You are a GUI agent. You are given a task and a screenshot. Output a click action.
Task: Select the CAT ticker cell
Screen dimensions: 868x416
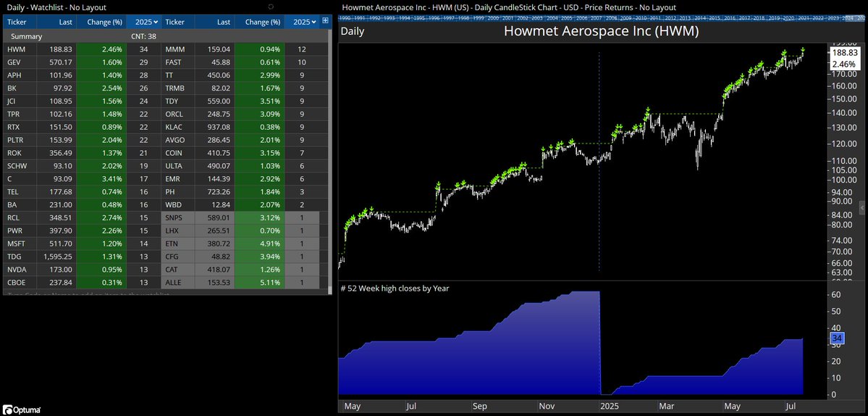click(x=178, y=270)
